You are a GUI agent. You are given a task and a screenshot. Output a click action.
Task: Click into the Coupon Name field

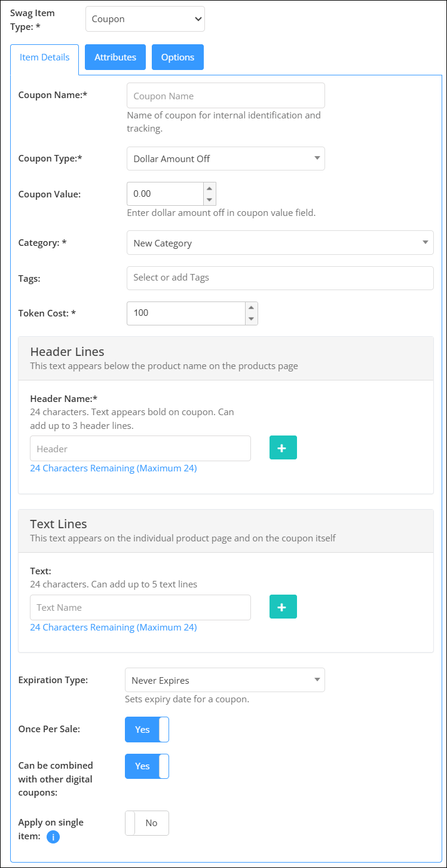coord(226,96)
